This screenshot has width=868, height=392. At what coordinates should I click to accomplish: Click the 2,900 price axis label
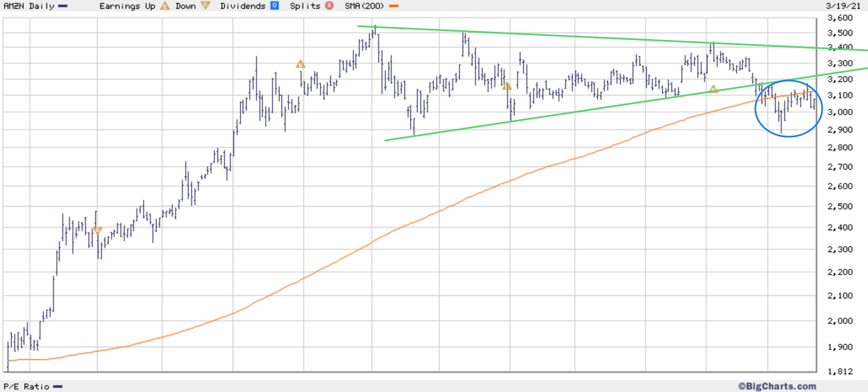[840, 130]
